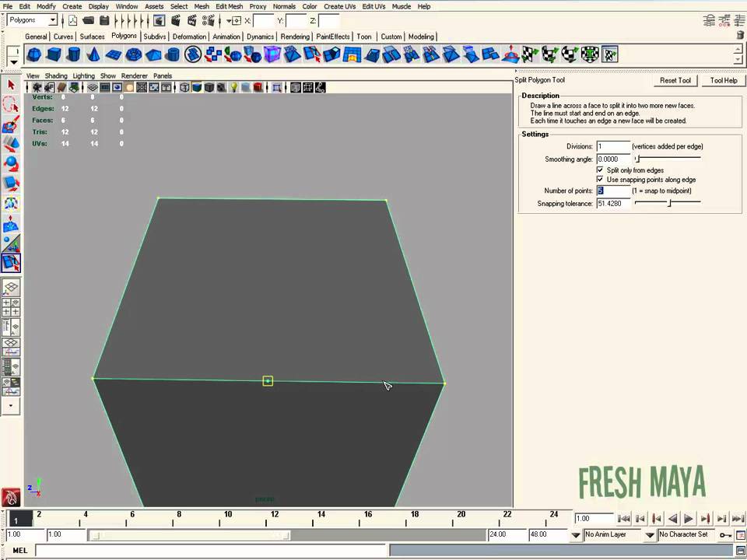
Task: Create a polygon cone from the shelf
Action: (x=93, y=54)
